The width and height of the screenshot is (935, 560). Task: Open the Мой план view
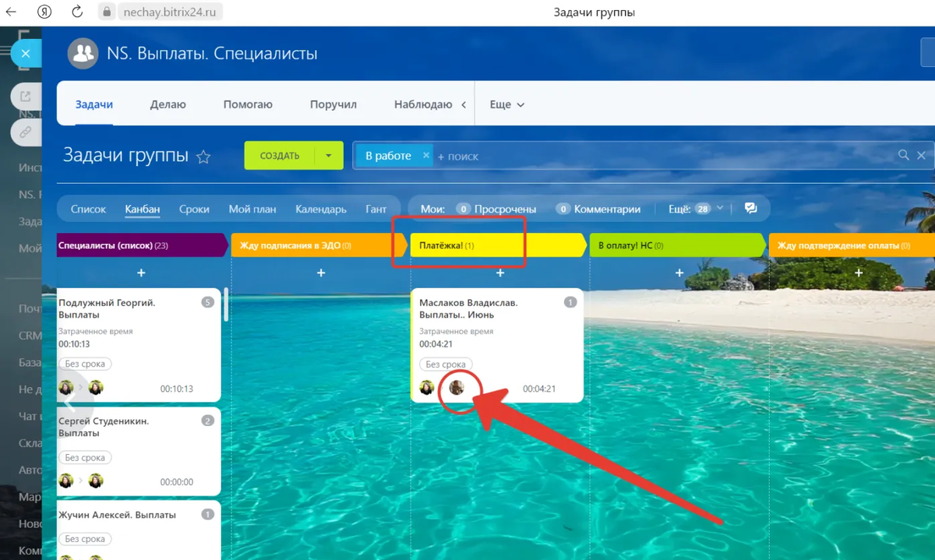[252, 209]
